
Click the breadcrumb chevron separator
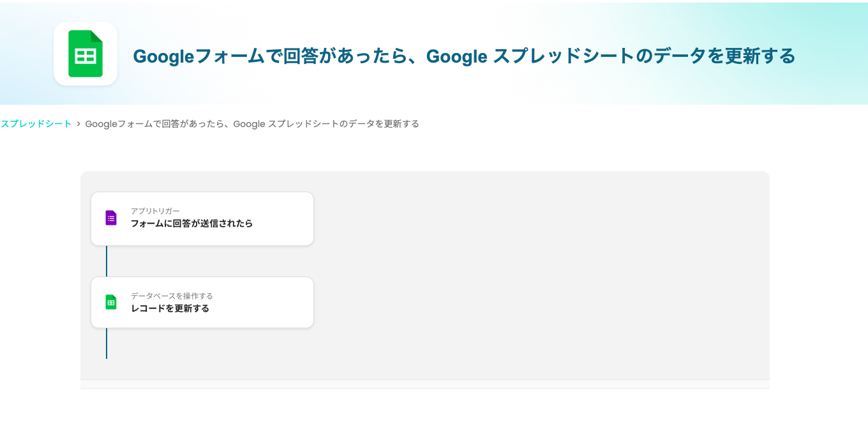(79, 124)
